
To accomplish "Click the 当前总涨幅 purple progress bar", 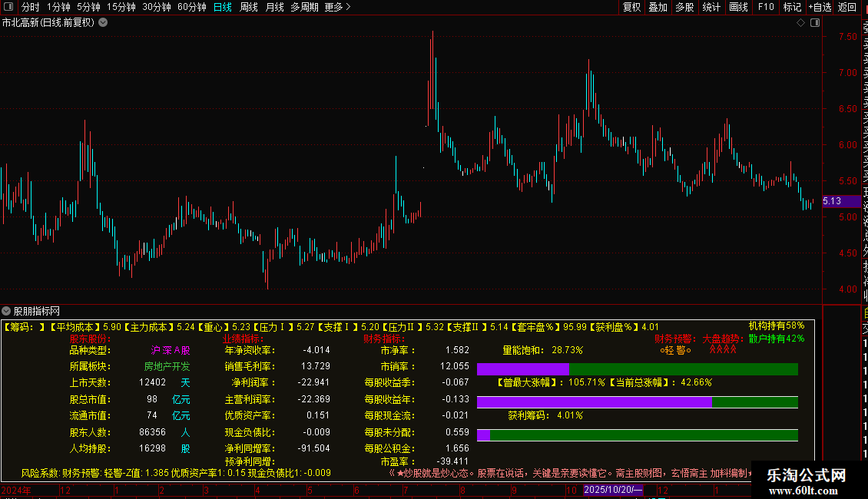I will [594, 402].
